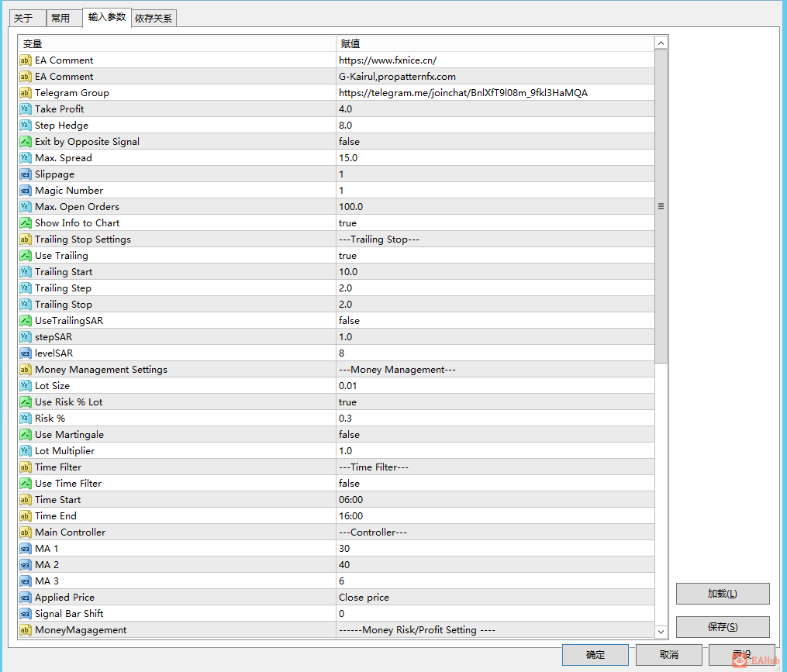
Task: Select the Main Controller row label
Action: (x=70, y=532)
